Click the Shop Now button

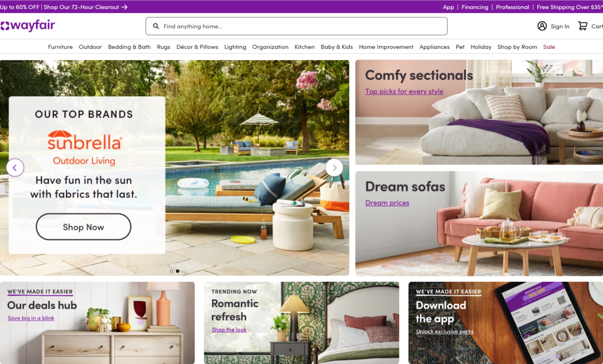83,227
